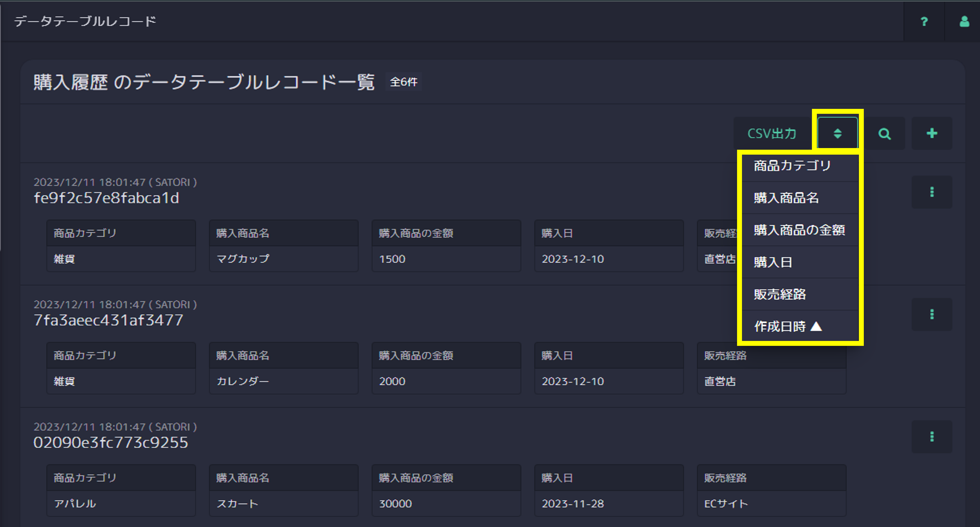Click 雑貨 category in カレンダー record

(64, 381)
